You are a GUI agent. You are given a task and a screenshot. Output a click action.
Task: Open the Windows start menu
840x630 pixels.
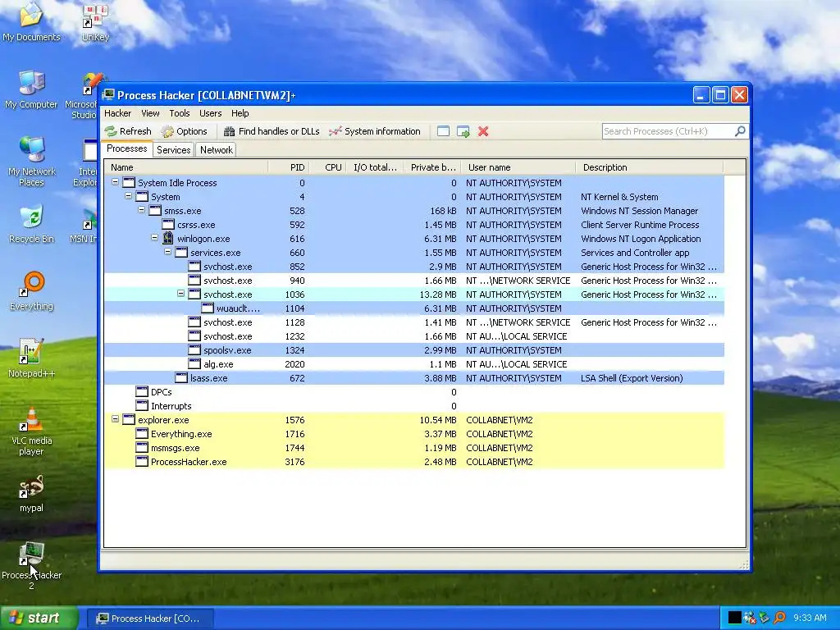pos(38,619)
